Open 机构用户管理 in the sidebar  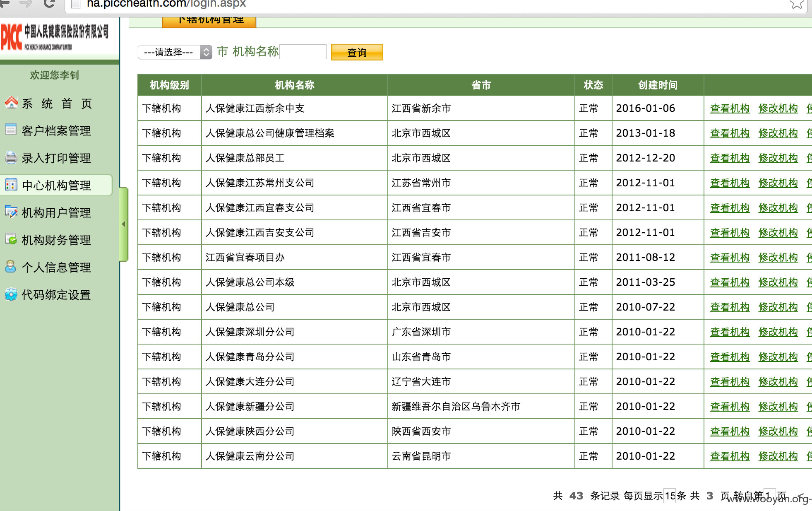point(56,213)
